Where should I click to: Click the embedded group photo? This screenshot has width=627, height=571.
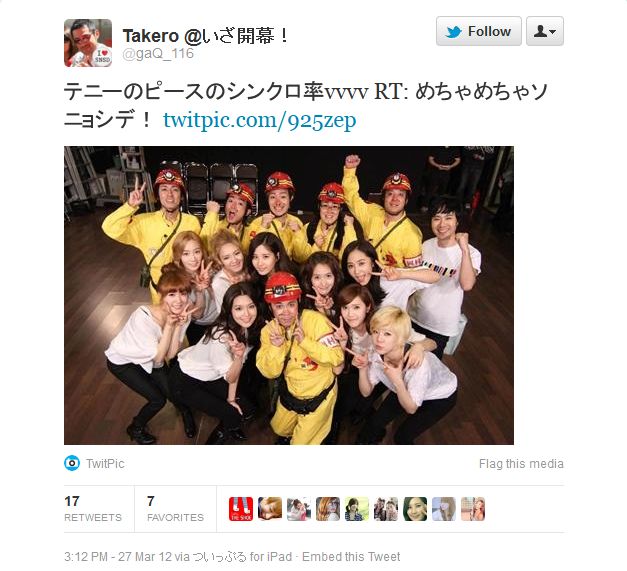tap(289, 295)
